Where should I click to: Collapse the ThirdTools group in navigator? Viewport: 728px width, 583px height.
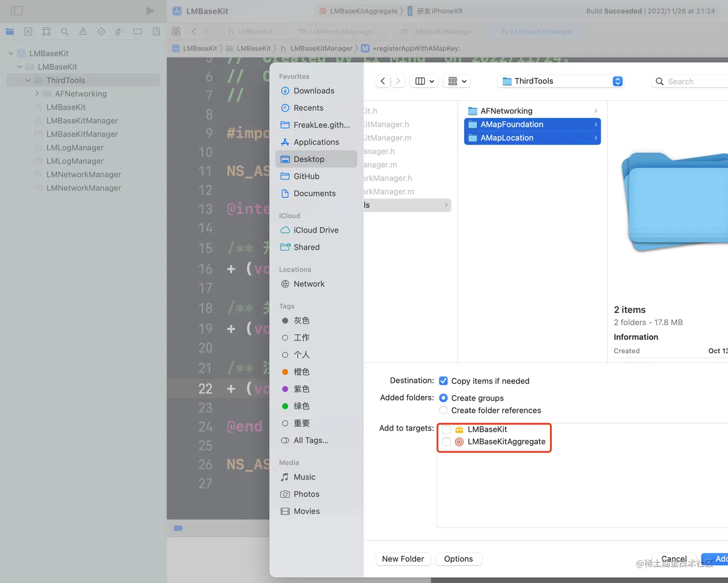[x=28, y=80]
